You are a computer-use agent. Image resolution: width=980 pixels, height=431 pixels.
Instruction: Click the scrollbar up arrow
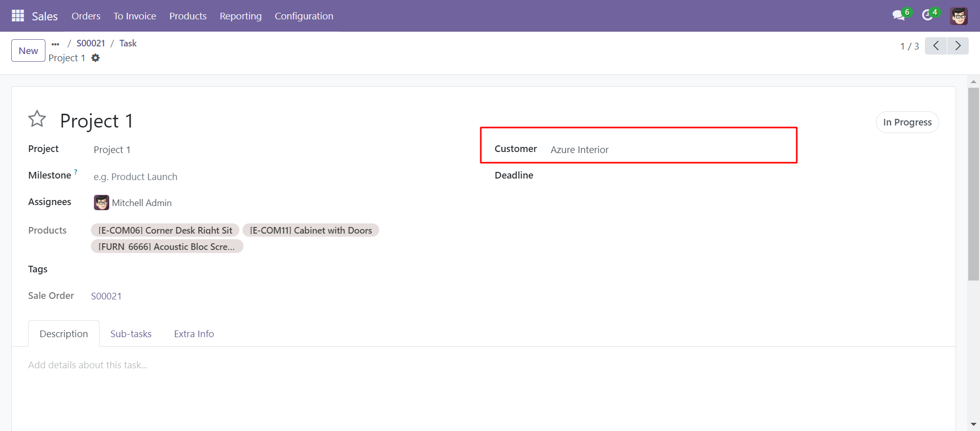(973, 81)
